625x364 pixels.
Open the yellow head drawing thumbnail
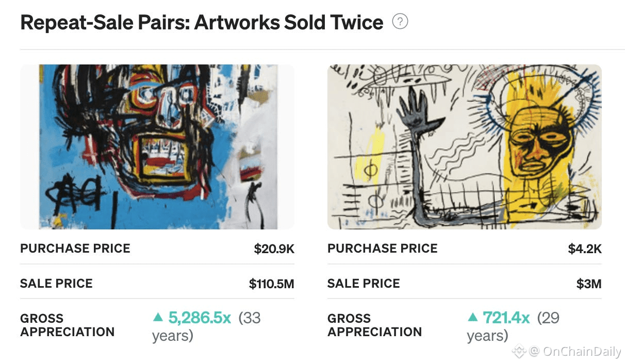pos(464,146)
